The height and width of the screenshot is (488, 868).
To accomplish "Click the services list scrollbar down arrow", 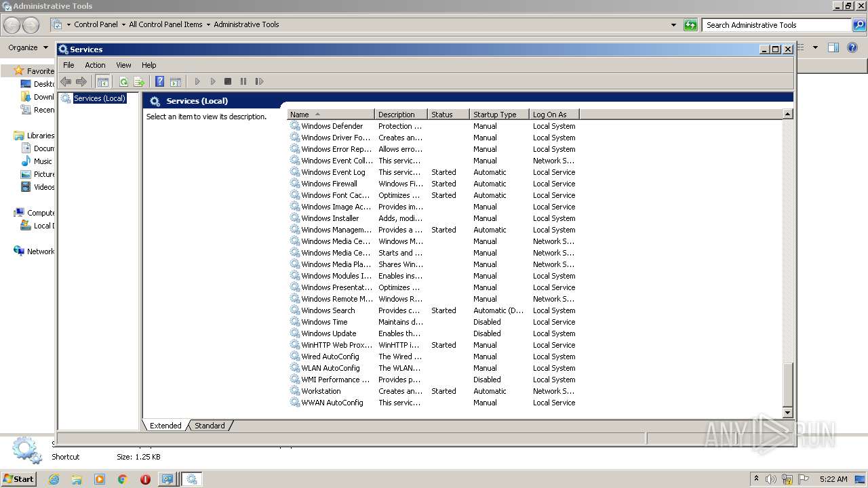I will pos(787,413).
